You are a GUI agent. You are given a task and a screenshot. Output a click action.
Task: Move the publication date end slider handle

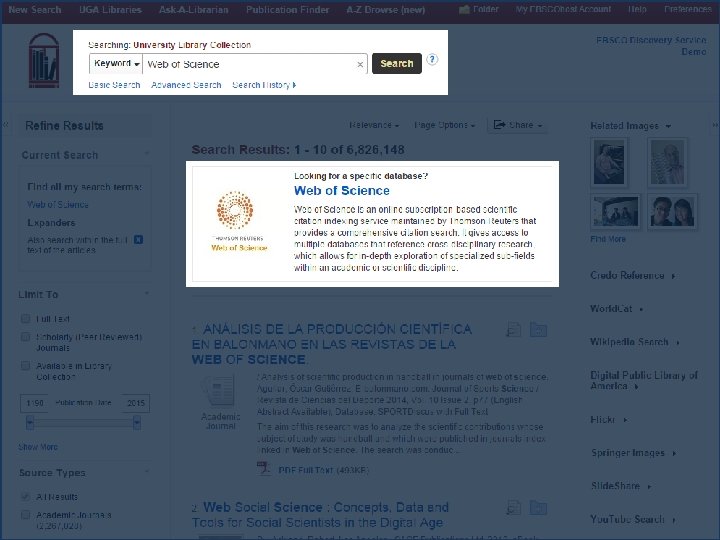137,422
